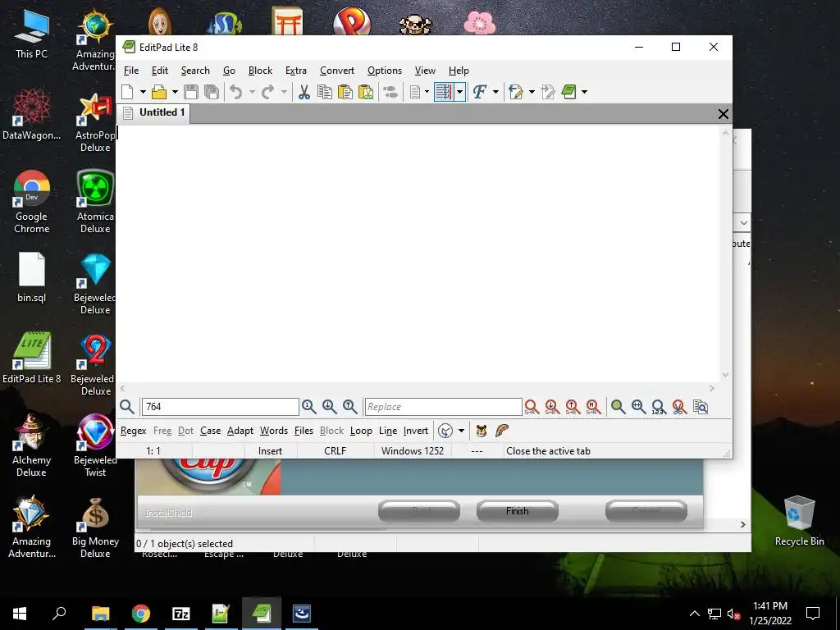Click the Font F icon
The width and height of the screenshot is (840, 630).
click(479, 92)
